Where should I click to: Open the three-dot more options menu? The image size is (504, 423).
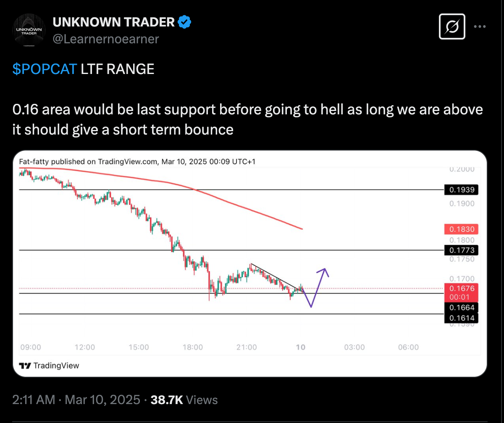(480, 26)
